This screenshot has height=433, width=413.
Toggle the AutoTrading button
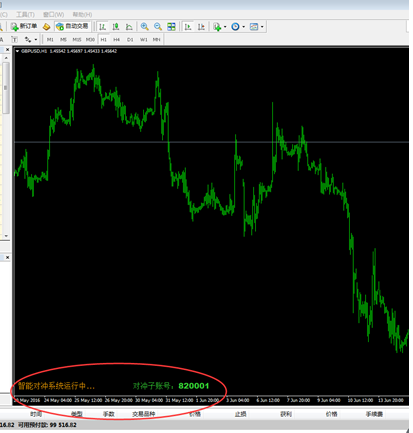(72, 26)
